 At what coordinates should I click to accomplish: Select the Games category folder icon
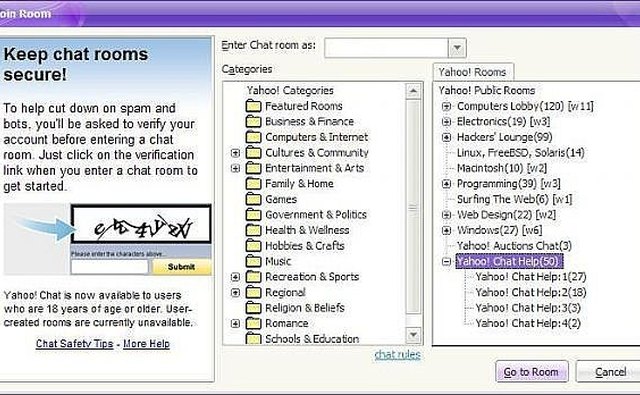[x=253, y=200]
